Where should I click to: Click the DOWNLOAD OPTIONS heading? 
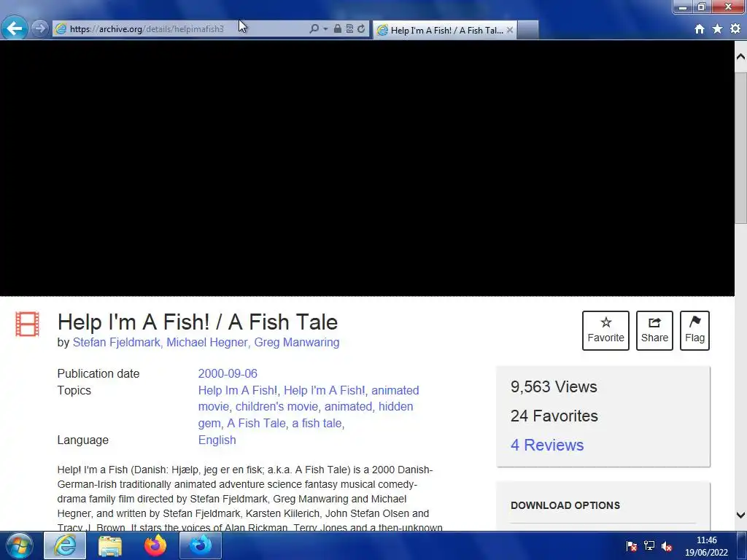565,505
